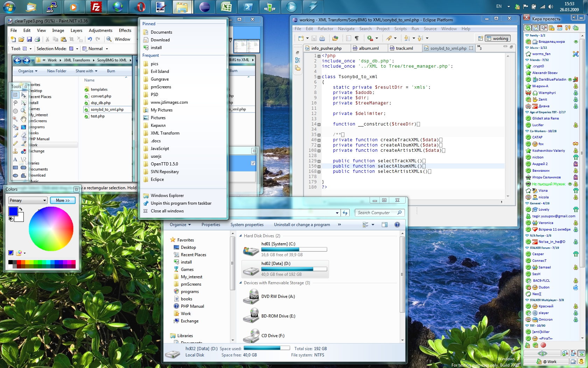Click 'System properties' in Explorer toolbar
Image resolution: width=588 pixels, height=368 pixels.
coord(247,225)
